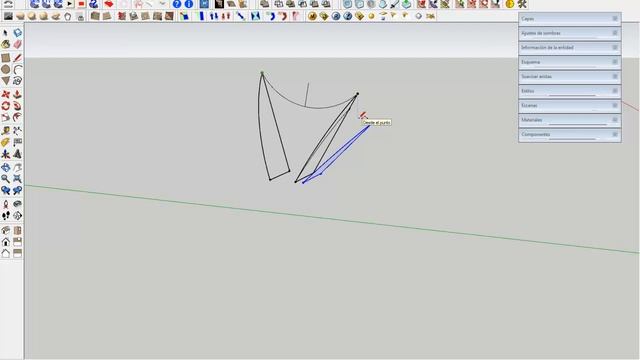Select the Arc drawing tool
This screenshot has height=360, width=640.
coord(17,69)
